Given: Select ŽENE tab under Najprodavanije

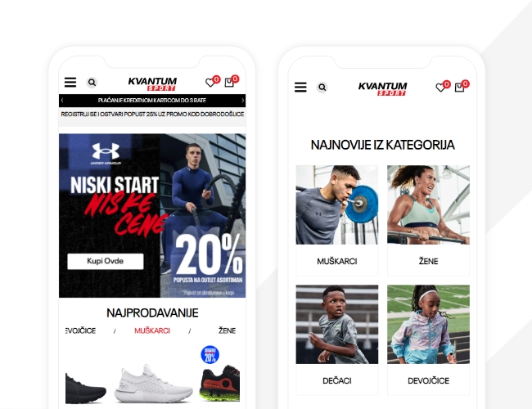Looking at the screenshot, I should [x=227, y=330].
